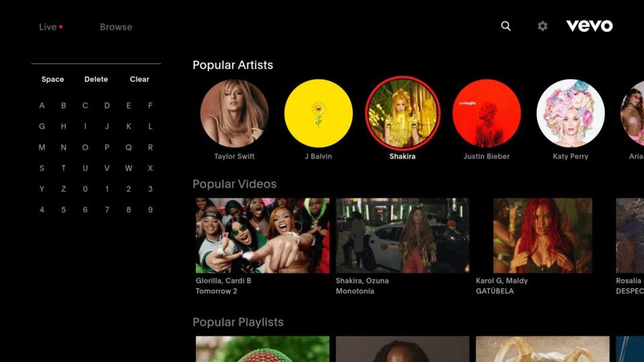Open search with the magnifier icon
The height and width of the screenshot is (362, 644).
click(x=506, y=26)
